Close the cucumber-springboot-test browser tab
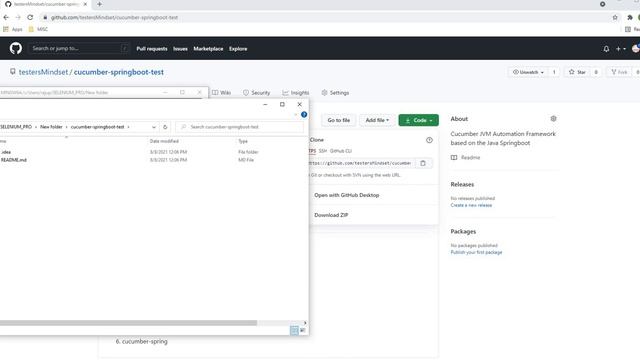The image size is (640, 360). point(85,4)
